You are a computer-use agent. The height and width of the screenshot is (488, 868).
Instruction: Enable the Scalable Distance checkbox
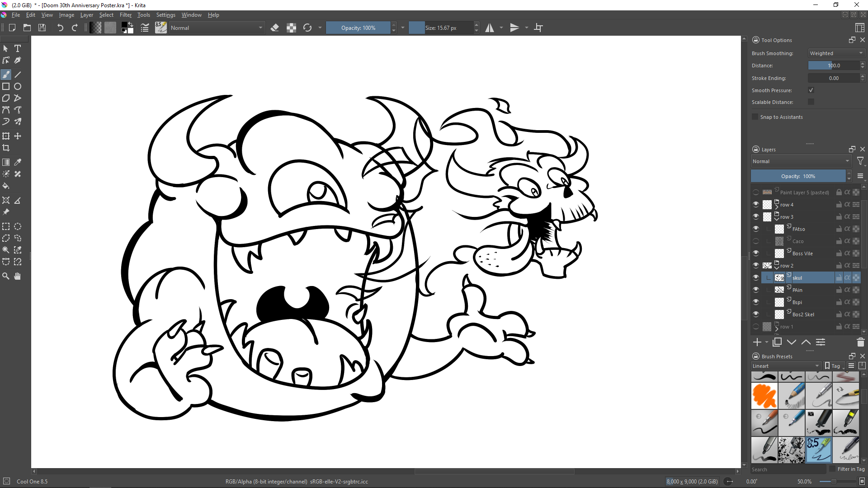(811, 102)
